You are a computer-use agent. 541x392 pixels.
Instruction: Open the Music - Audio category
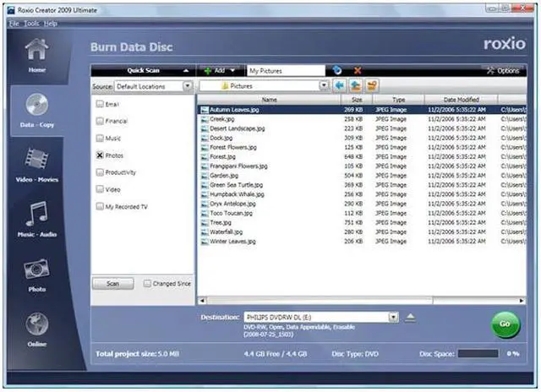(x=36, y=220)
